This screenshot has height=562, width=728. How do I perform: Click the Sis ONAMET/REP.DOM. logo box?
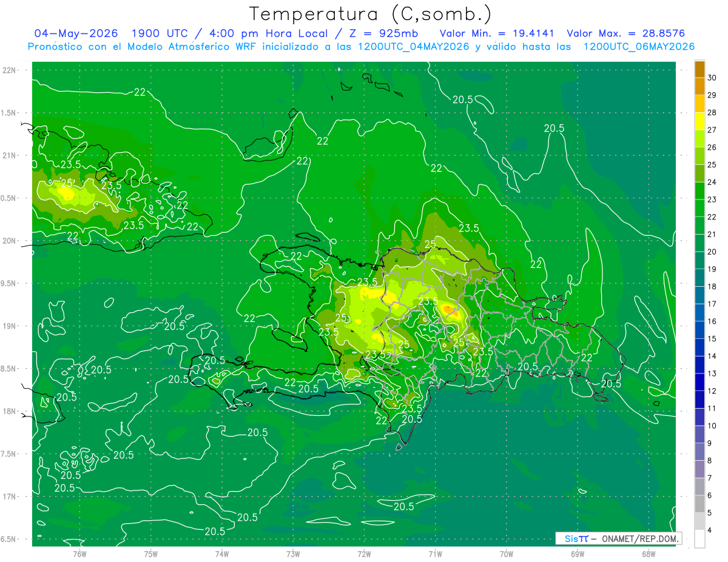click(618, 538)
